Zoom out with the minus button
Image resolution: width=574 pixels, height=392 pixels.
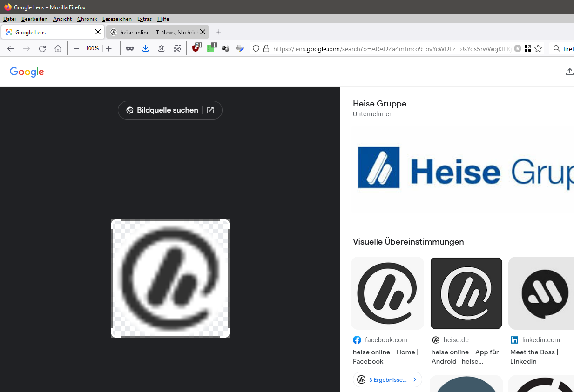[x=76, y=48]
